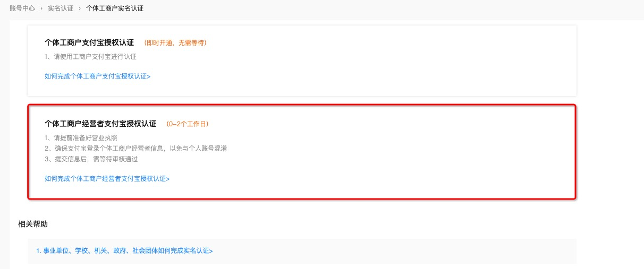This screenshot has width=644, height=269.
Task: Click text 请使用工商户支付宝进行认证
Action: (91, 57)
